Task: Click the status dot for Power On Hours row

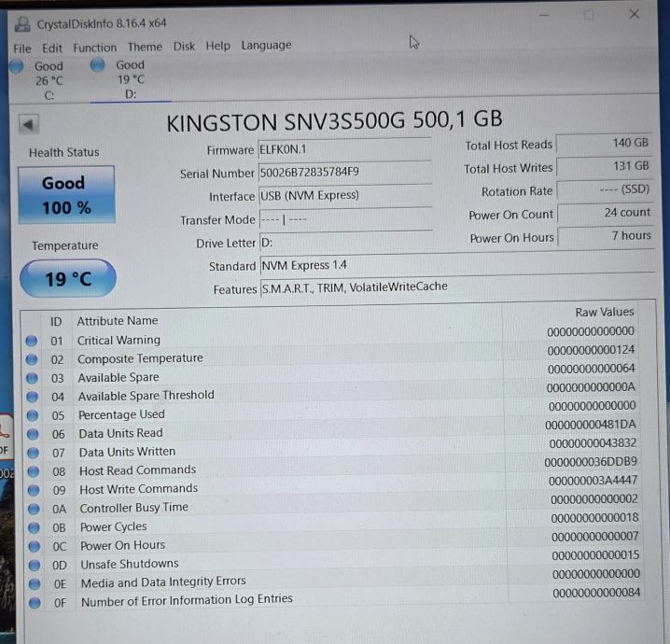Action: point(35,547)
